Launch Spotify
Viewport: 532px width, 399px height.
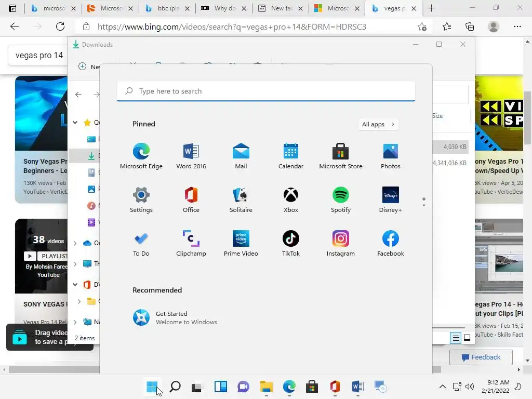pyautogui.click(x=341, y=200)
